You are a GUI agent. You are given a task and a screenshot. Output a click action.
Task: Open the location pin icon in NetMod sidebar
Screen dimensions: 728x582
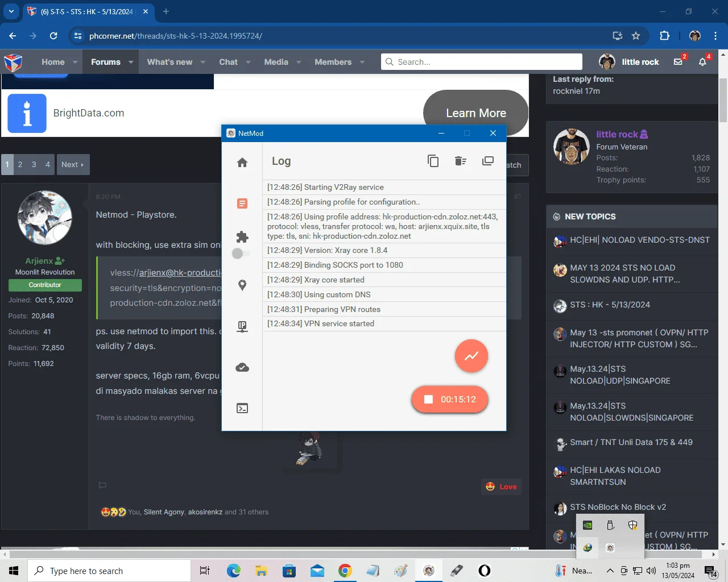pos(242,285)
